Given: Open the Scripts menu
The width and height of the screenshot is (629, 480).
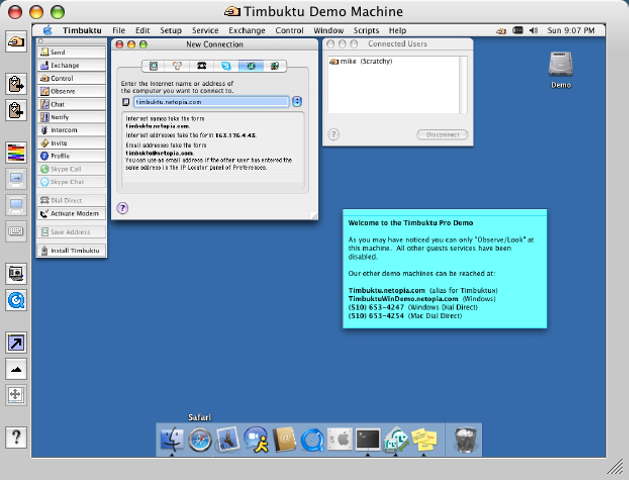Looking at the screenshot, I should [x=366, y=31].
